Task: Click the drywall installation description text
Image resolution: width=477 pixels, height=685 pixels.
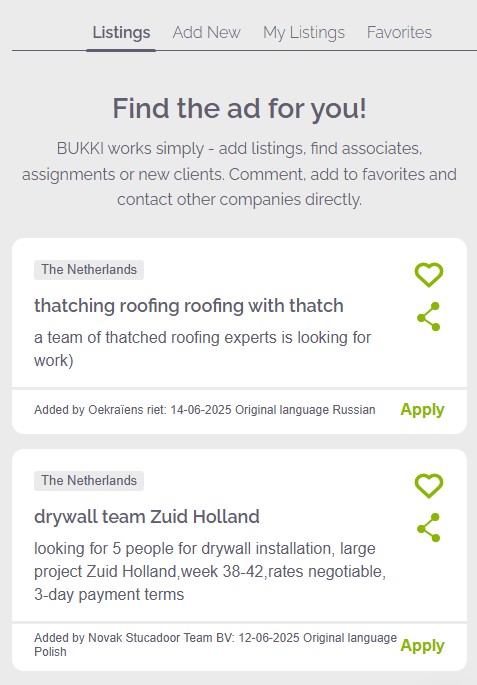Action: click(210, 571)
